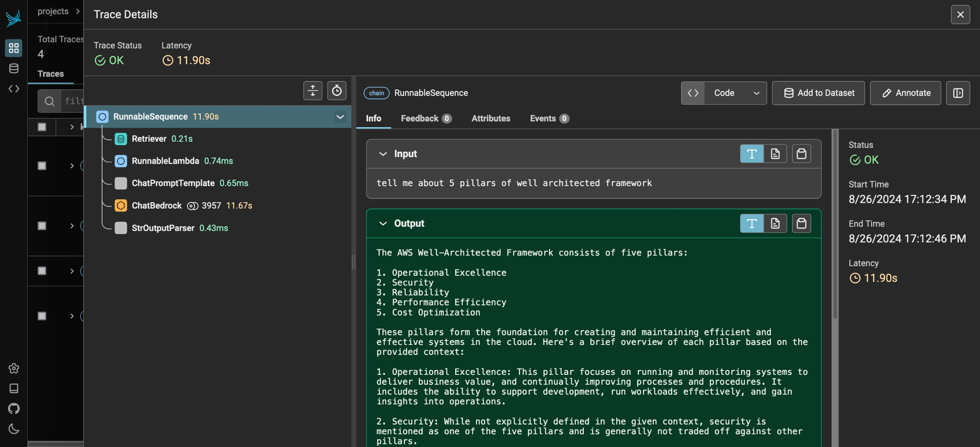Toggle dark mode moon icon
The width and height of the screenshot is (980, 447).
coord(14,429)
